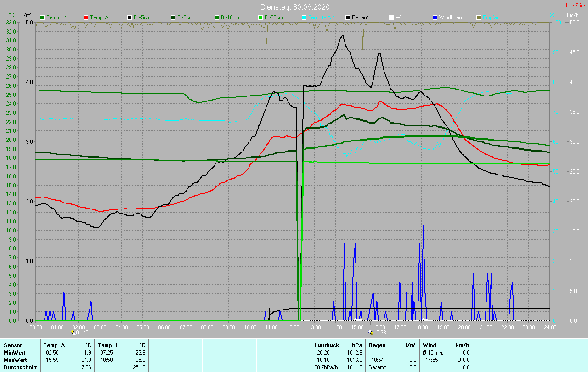Screen dimensions: 588x372
Task: Click the "Durchschnitt" row label
Action: coord(20,367)
